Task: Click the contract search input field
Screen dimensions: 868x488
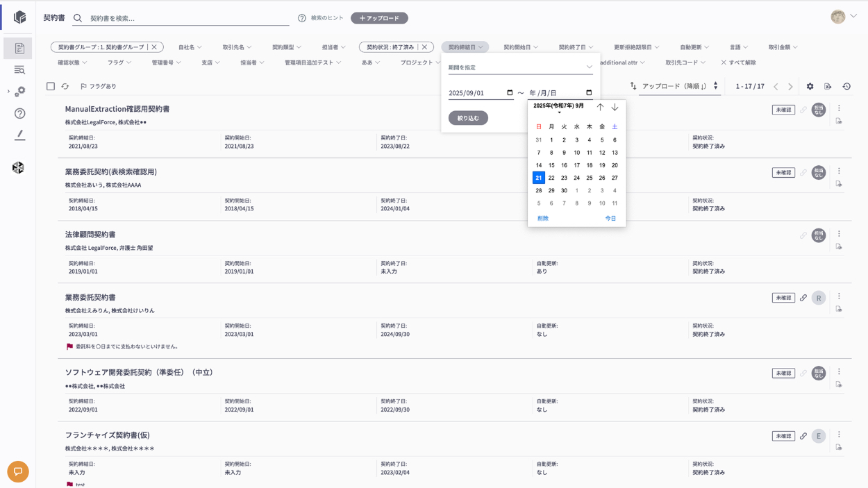Action: tap(187, 18)
